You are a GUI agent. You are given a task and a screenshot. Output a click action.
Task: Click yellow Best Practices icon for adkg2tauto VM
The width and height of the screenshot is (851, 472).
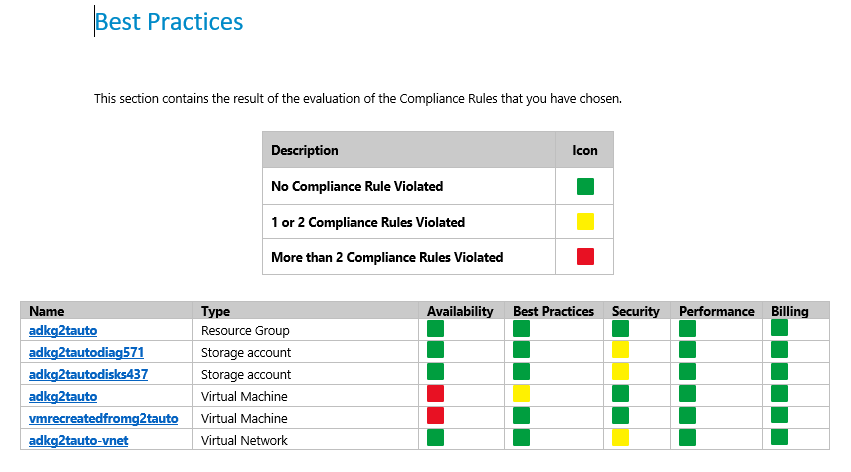521,394
